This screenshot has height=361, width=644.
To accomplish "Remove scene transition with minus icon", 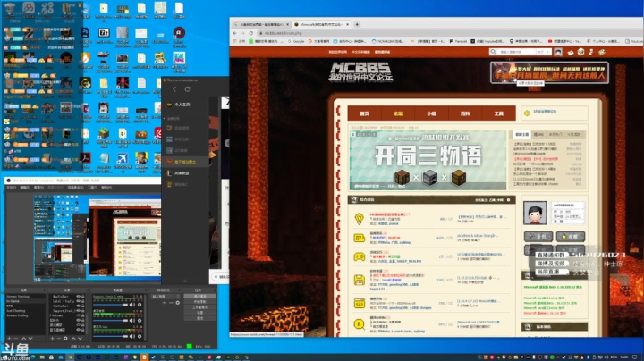I will pos(171,303).
